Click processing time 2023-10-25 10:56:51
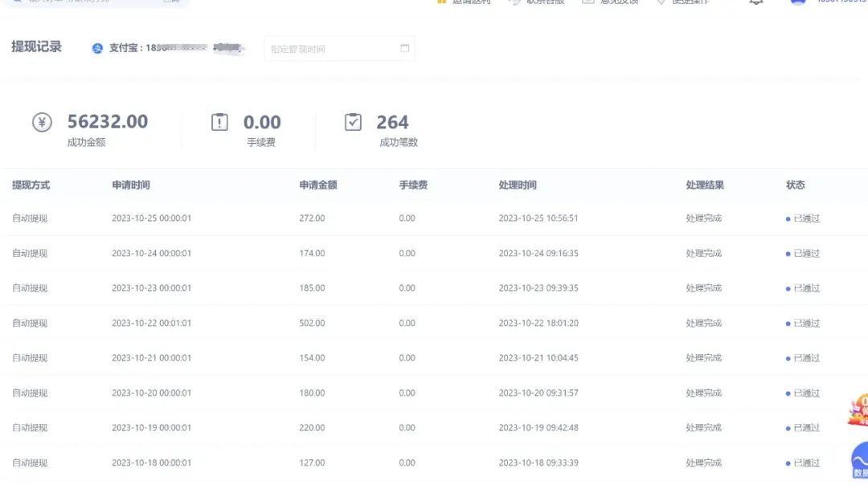This screenshot has height=485, width=868. click(538, 218)
